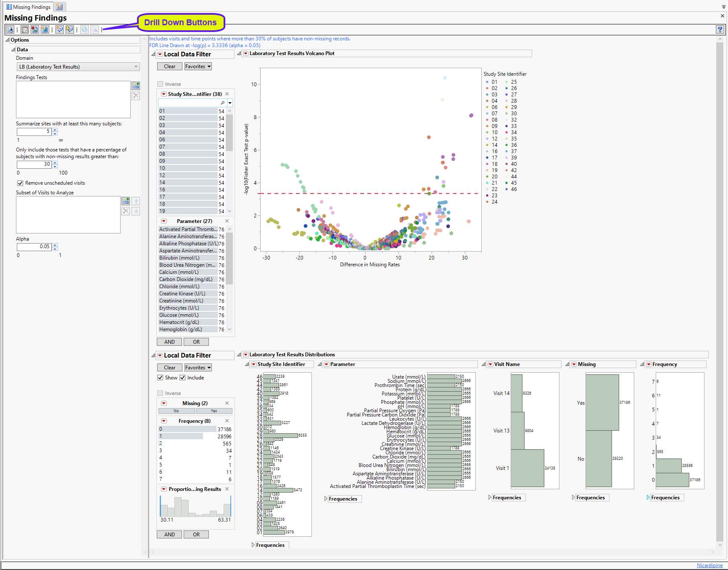Open the Domain dropdown
This screenshot has width=728, height=570.
(78, 67)
